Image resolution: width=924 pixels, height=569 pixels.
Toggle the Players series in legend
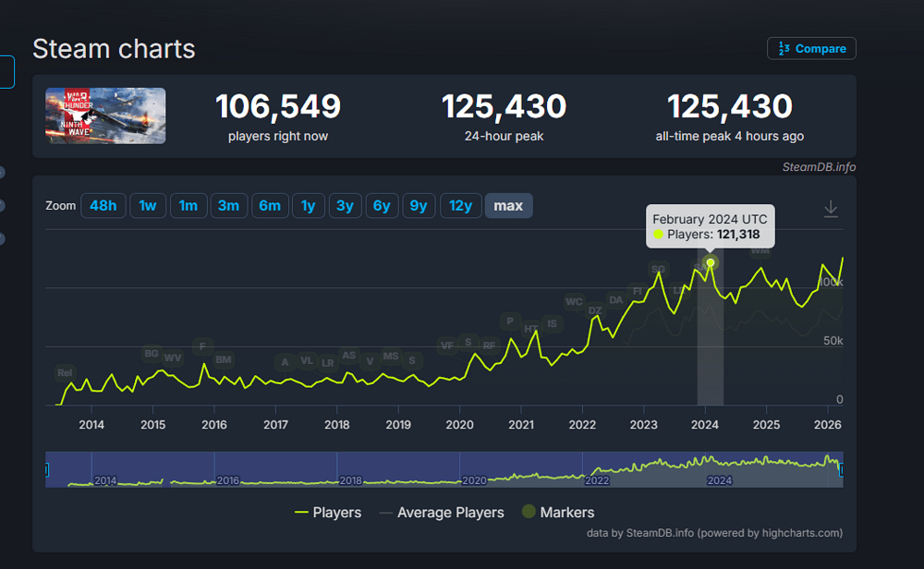tap(328, 512)
